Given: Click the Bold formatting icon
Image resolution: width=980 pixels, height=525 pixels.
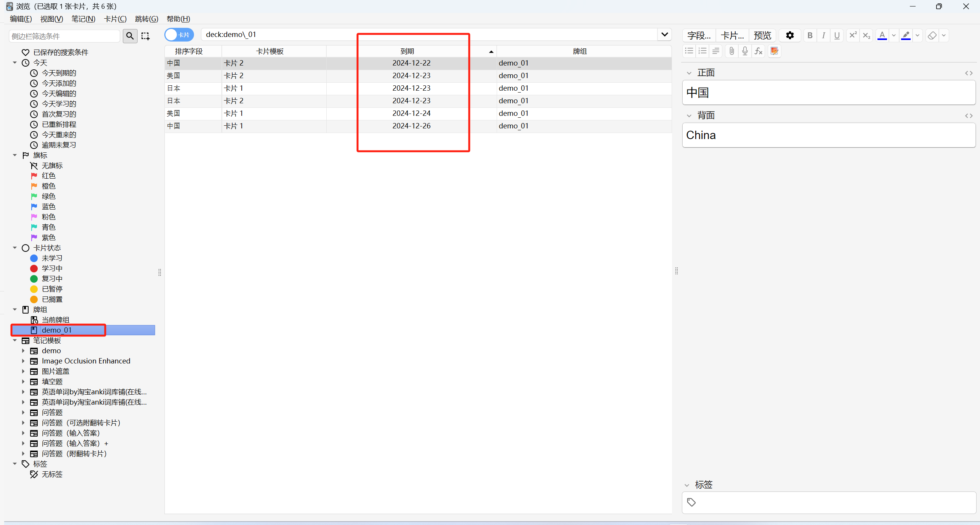Looking at the screenshot, I should click(810, 35).
